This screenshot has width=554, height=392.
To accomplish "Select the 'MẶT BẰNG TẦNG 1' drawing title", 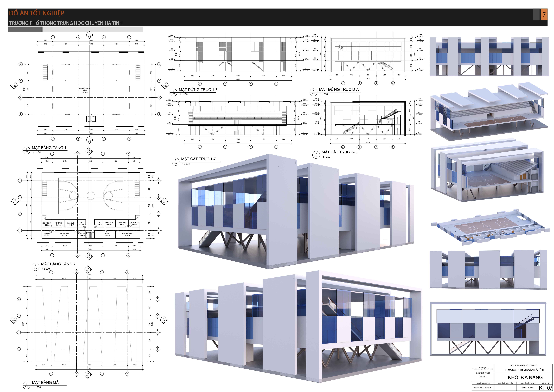I will point(49,148).
